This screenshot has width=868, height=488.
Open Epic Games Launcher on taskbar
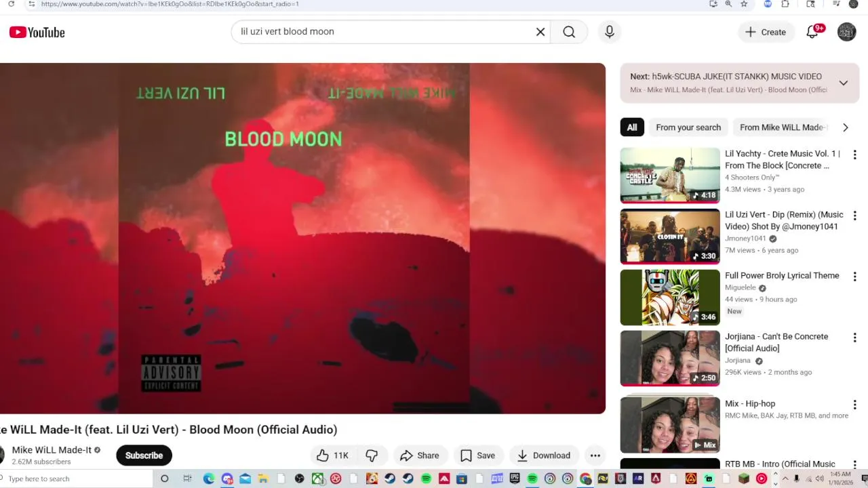tap(515, 479)
